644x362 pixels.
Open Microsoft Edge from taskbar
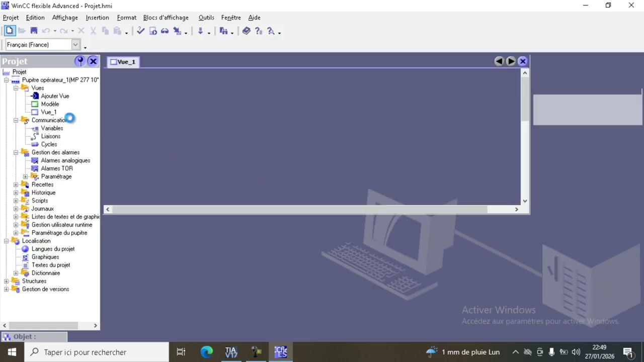pyautogui.click(x=206, y=352)
